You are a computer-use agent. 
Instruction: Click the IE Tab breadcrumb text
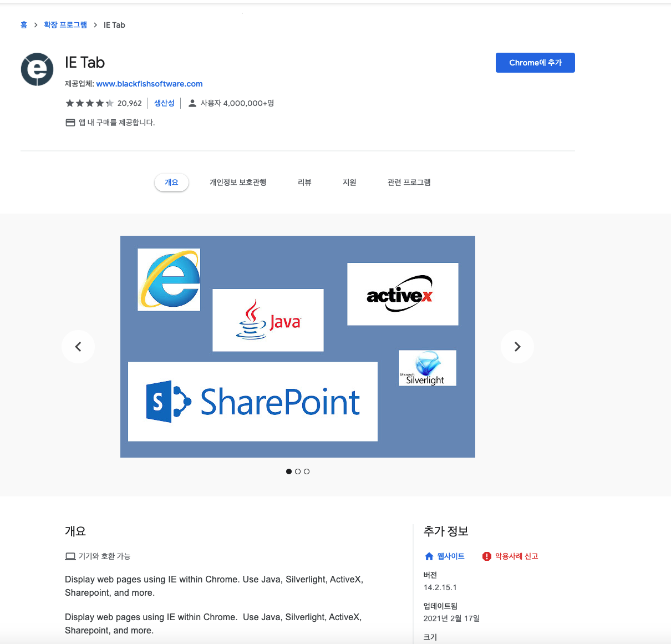(x=114, y=25)
